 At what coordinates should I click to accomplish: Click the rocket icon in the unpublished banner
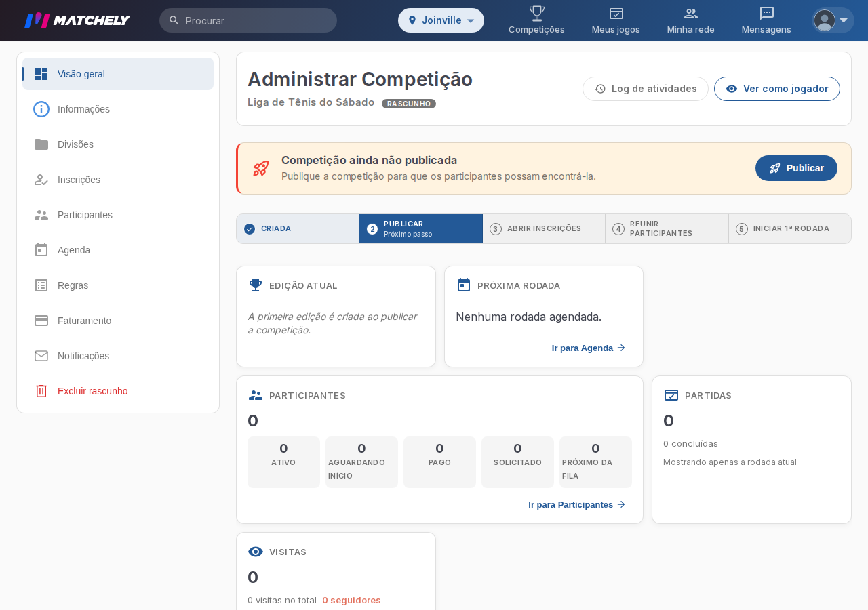coord(261,168)
